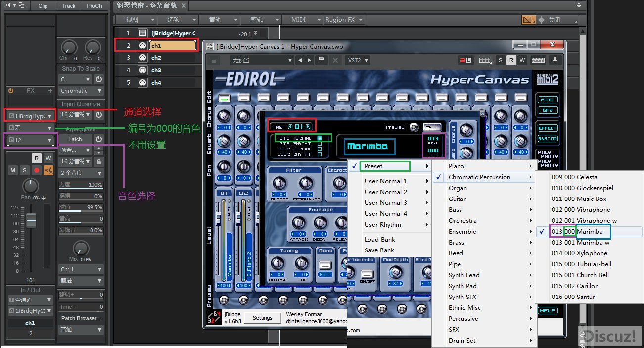Toggle Solo on the channel strip

pyautogui.click(x=24, y=170)
